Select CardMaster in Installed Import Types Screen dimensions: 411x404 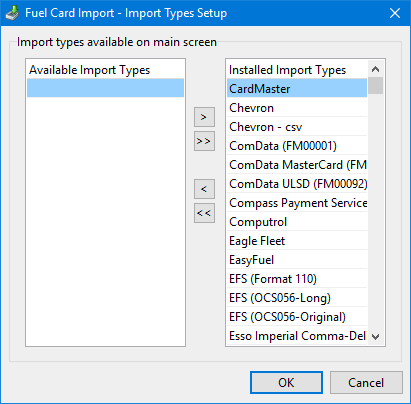[x=297, y=88]
